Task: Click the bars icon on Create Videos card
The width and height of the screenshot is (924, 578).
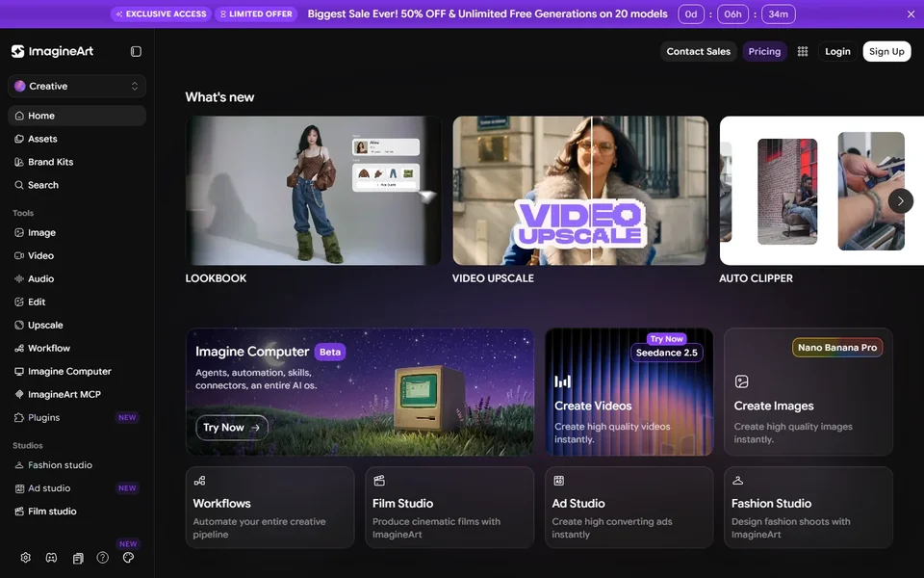Action: point(563,381)
